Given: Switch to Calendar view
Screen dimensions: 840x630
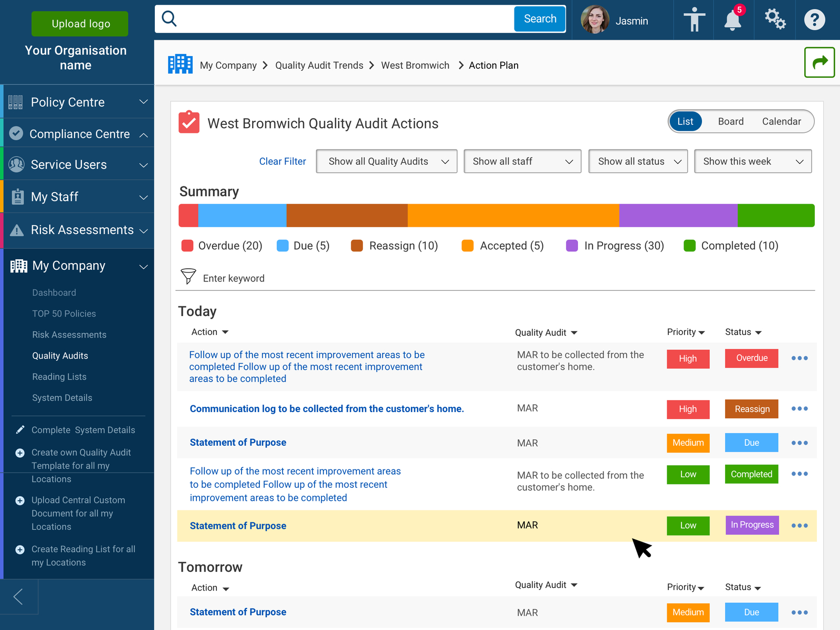Looking at the screenshot, I should (x=781, y=121).
